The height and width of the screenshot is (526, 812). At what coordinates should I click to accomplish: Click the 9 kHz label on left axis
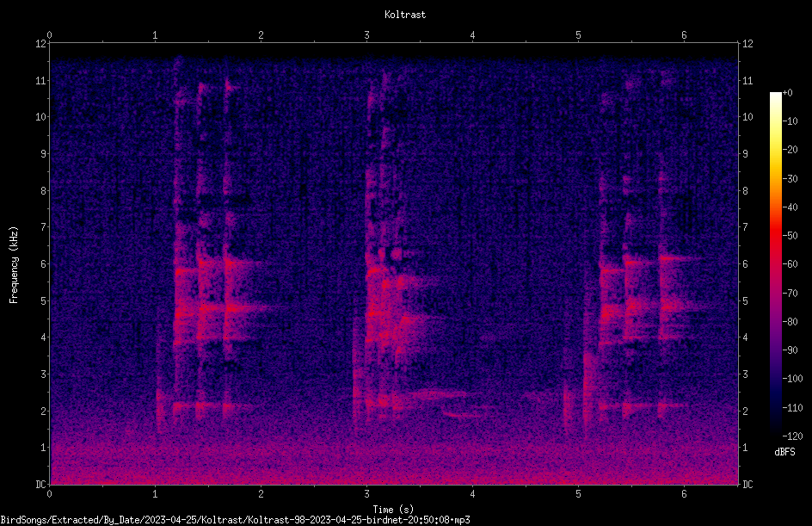[44, 153]
